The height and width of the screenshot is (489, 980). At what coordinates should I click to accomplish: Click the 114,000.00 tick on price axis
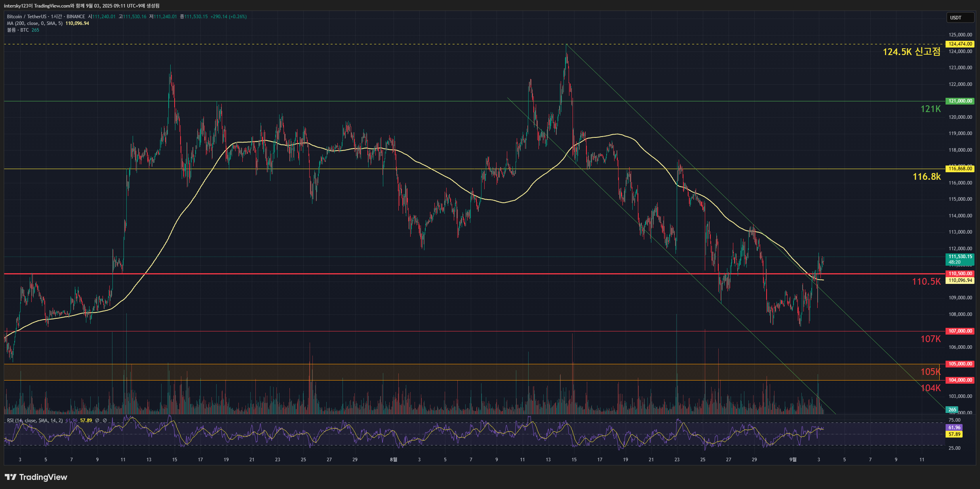click(960, 216)
